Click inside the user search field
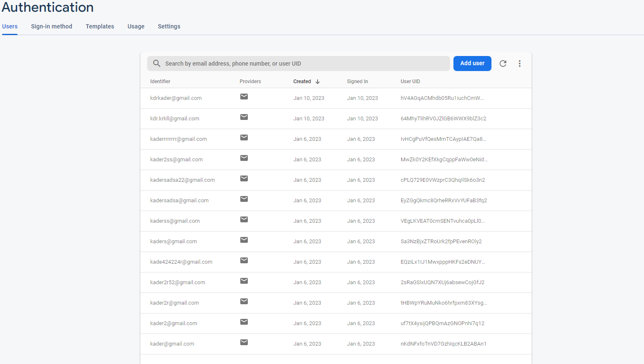The image size is (644, 364). (293, 63)
